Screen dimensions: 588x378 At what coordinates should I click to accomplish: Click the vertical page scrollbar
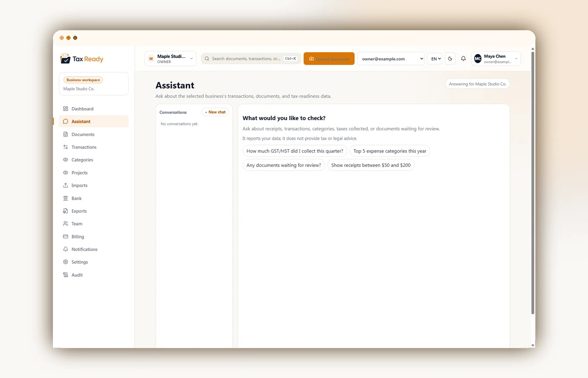533,183
